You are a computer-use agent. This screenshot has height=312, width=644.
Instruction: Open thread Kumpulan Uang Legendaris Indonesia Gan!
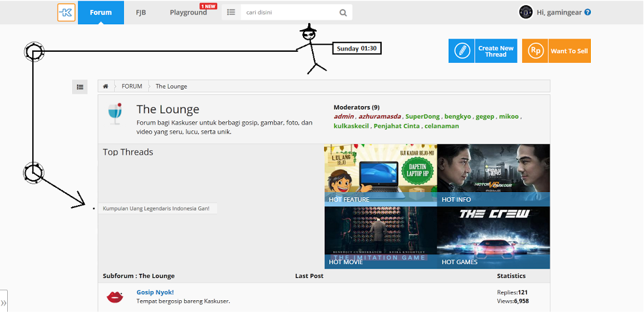pos(156,208)
